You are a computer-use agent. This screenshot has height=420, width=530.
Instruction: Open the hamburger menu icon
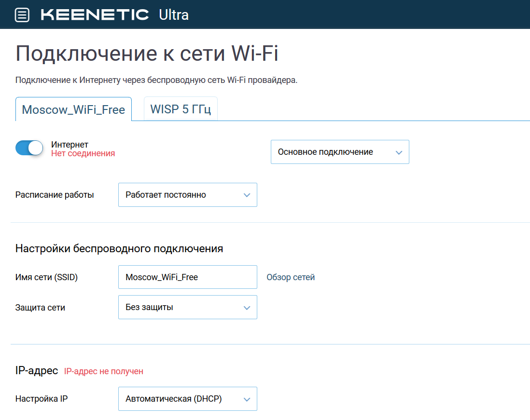22,15
